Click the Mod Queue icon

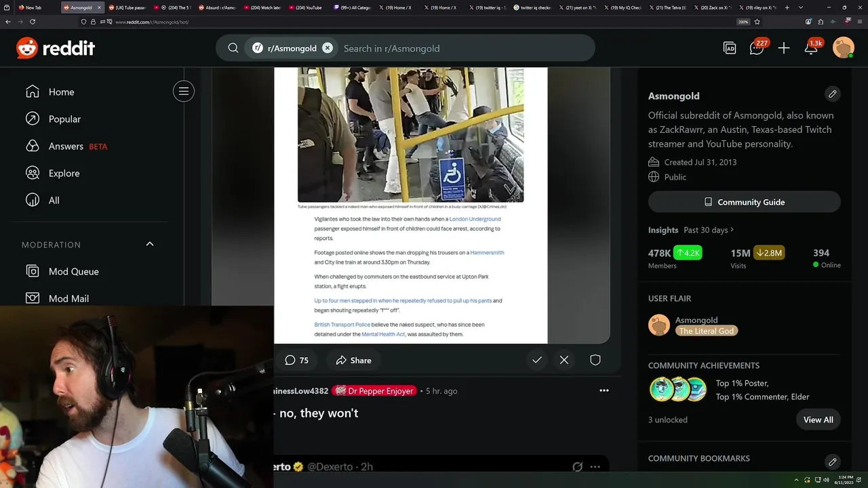pyautogui.click(x=33, y=271)
